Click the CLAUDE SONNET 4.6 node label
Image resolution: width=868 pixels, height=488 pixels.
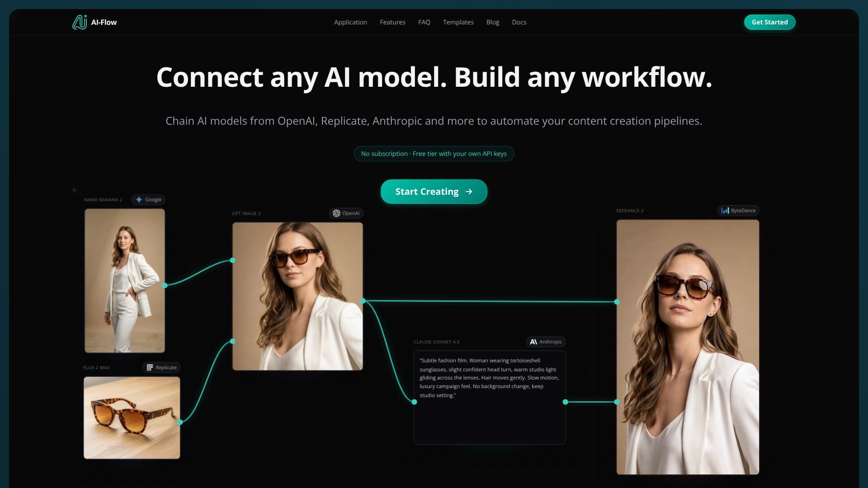point(436,342)
